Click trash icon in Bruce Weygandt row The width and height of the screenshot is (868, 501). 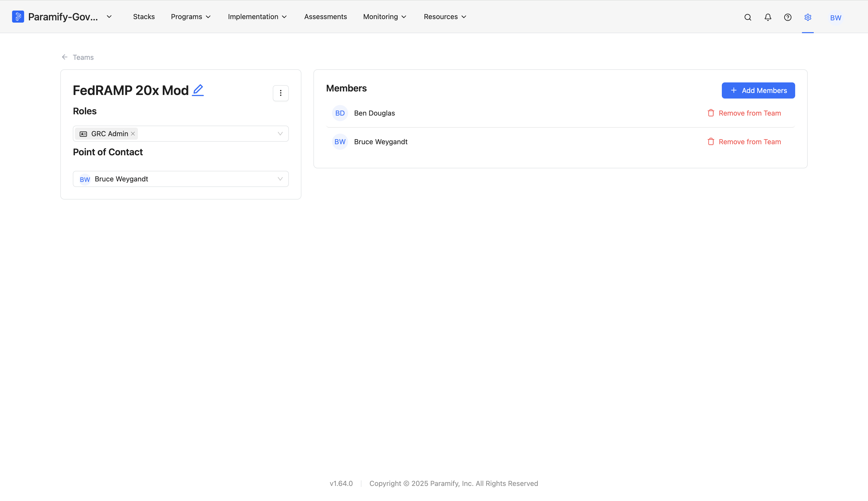click(x=711, y=141)
